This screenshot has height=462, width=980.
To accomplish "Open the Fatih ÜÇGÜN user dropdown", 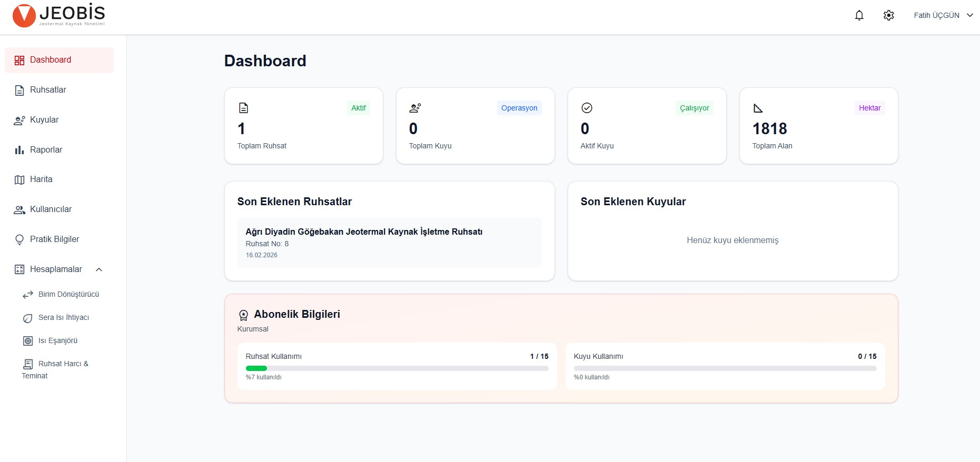I will click(943, 15).
